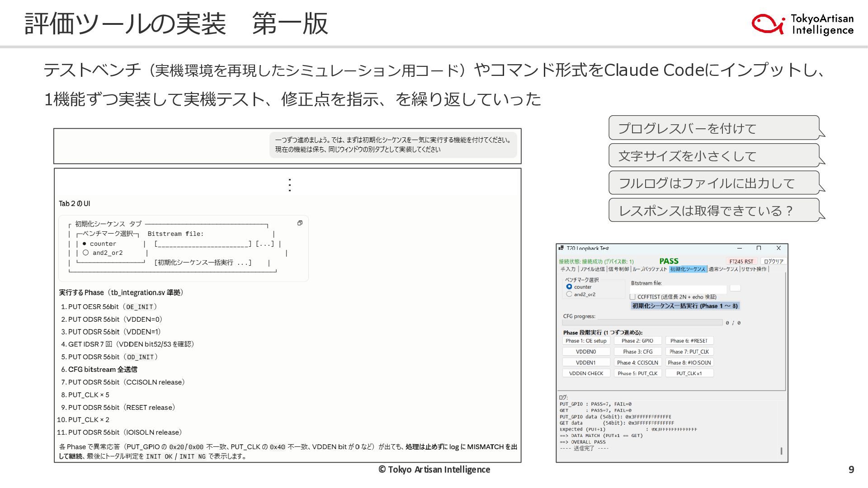Click the "プログレスバーを付けて" speech bubble

point(714,128)
